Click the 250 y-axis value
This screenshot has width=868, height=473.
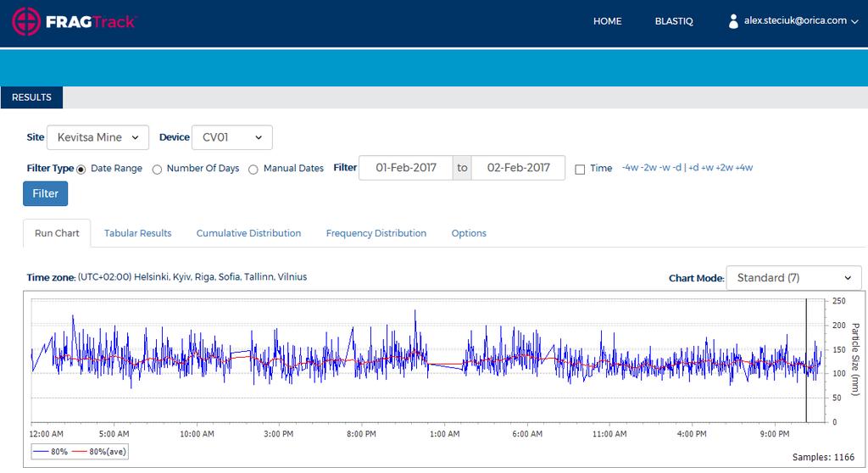838,301
